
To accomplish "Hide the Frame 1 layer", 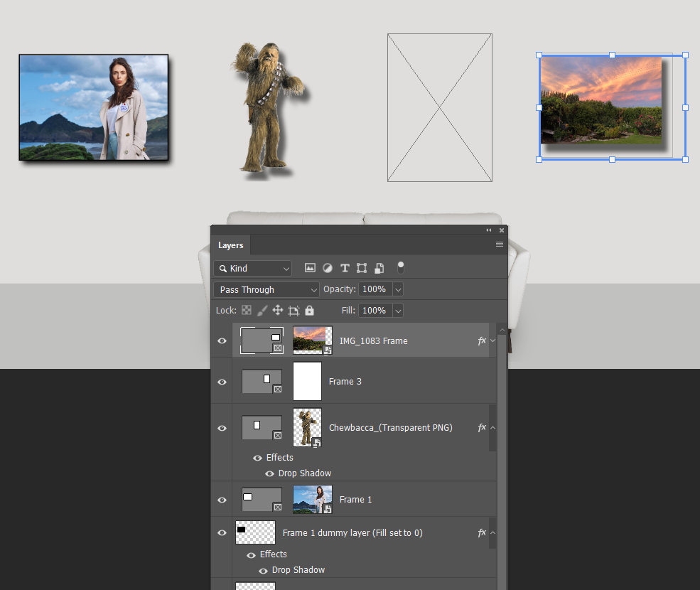I will click(x=222, y=500).
